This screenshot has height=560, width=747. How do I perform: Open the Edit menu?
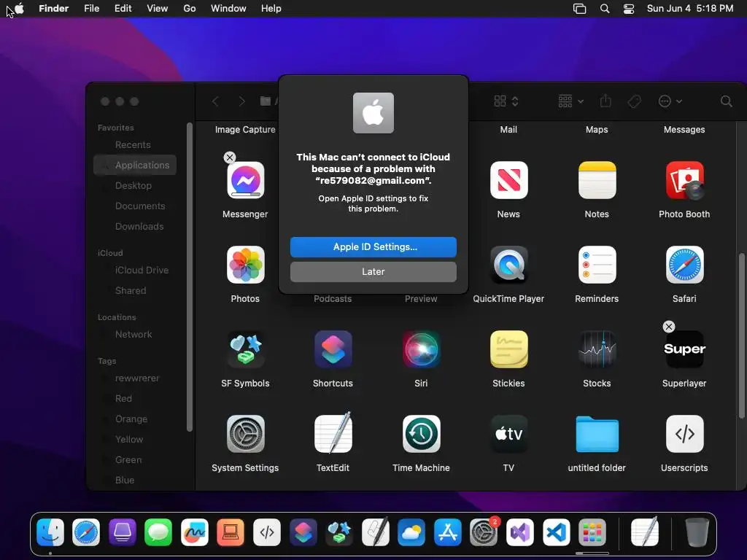123,8
